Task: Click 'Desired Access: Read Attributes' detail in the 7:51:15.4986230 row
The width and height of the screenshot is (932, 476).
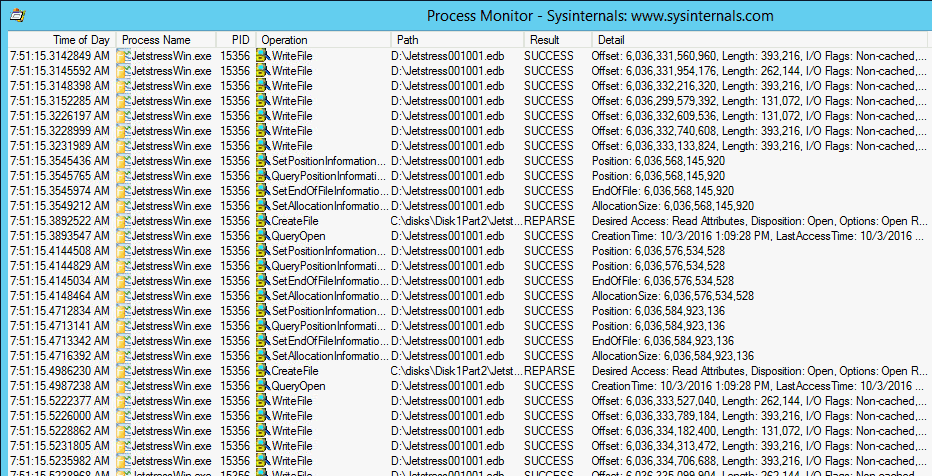Action: tap(759, 371)
